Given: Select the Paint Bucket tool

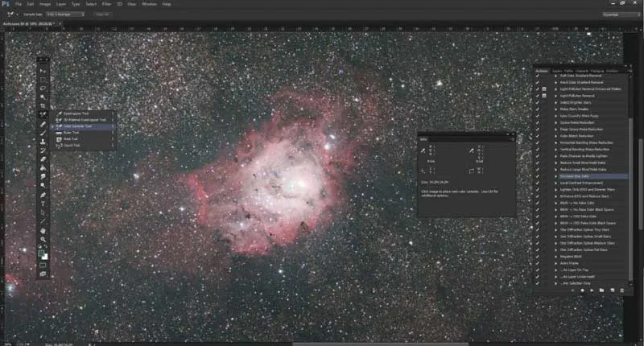Looking at the screenshot, I should pyautogui.click(x=43, y=168).
